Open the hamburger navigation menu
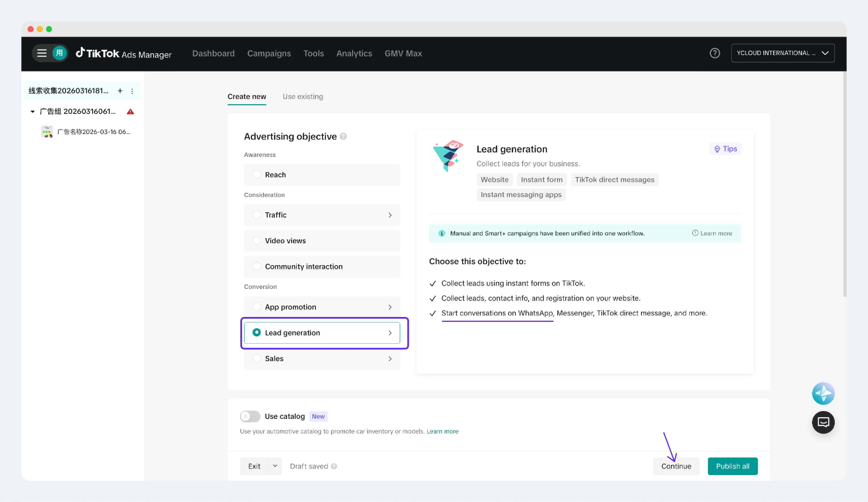The height and width of the screenshot is (502, 868). (42, 53)
